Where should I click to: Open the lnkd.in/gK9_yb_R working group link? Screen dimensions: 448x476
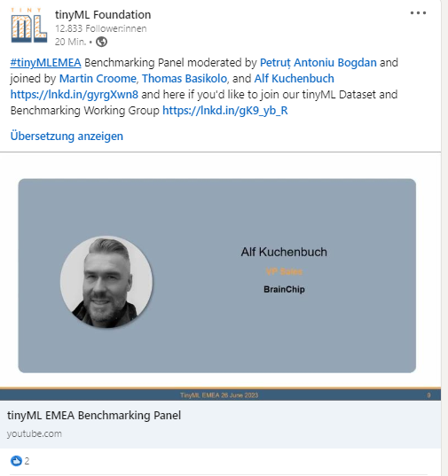tap(225, 111)
